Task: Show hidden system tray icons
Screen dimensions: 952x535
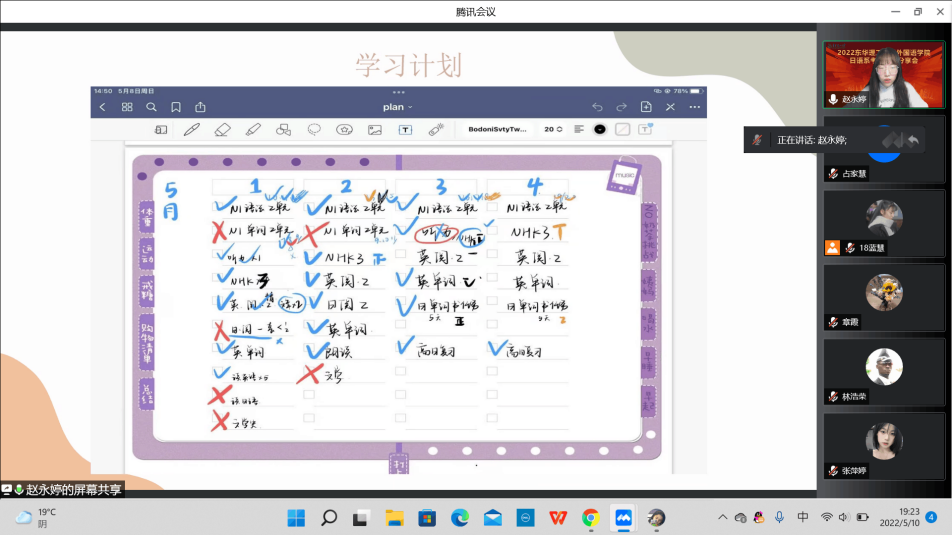Action: 723,517
